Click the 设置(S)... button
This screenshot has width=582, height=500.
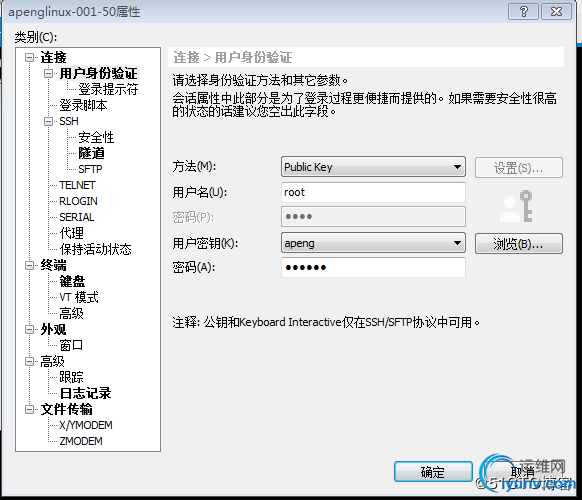tap(519, 168)
